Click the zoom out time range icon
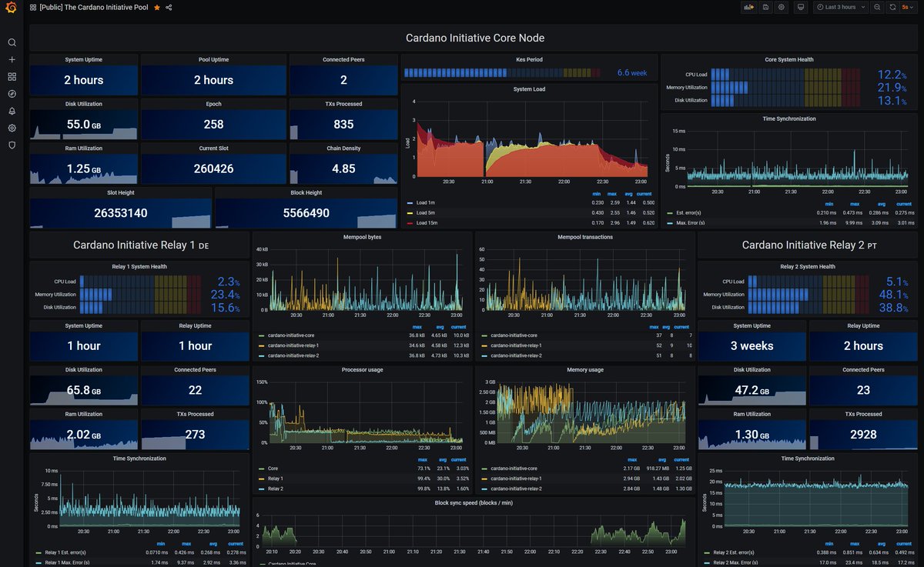The image size is (924, 567). pos(877,7)
